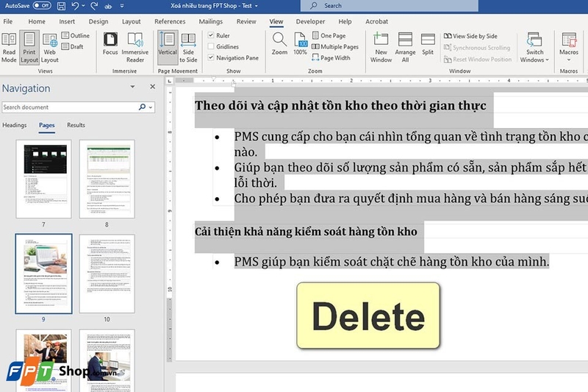
Task: Click the heading 'Theo dõi và cập nhật tồn kho'
Action: click(340, 106)
